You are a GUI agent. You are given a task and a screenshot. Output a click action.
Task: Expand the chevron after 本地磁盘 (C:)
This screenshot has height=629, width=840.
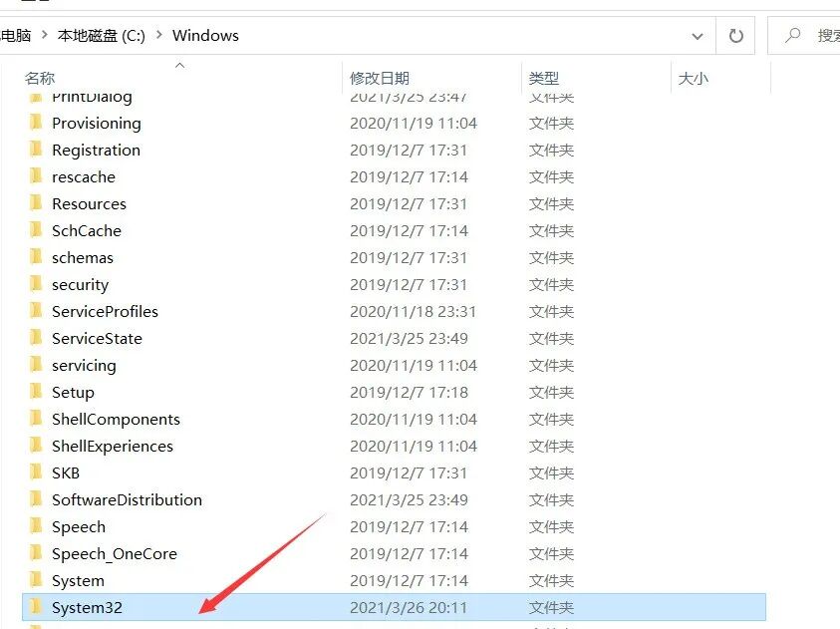pos(159,35)
